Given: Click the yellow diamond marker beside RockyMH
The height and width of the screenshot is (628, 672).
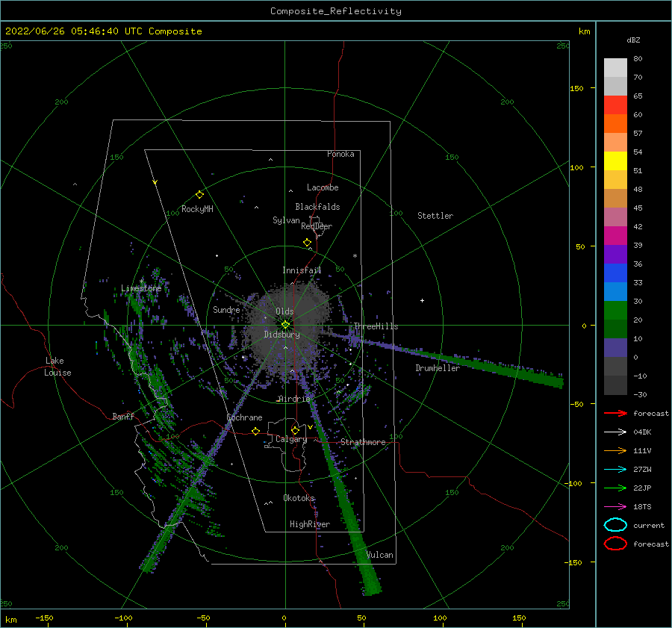Looking at the screenshot, I should [x=199, y=195].
